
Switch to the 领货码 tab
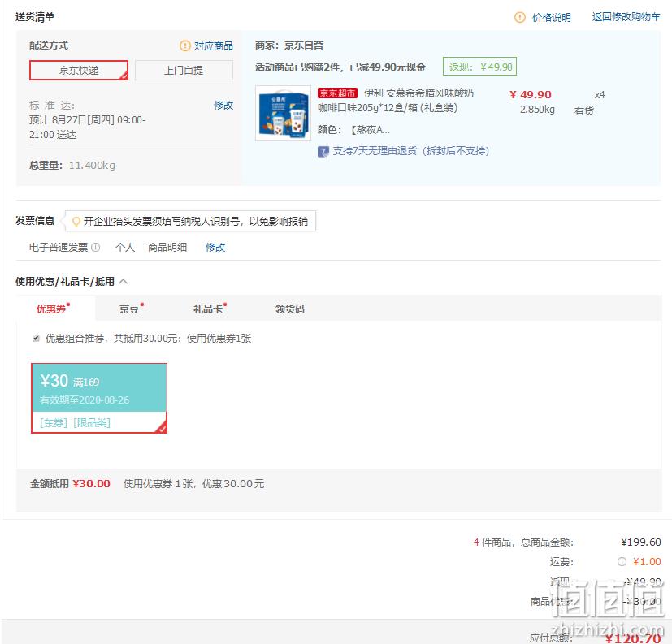point(290,309)
